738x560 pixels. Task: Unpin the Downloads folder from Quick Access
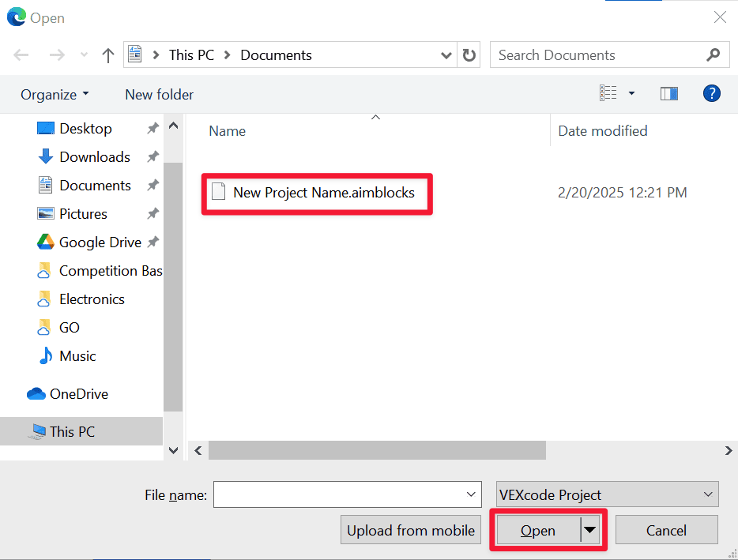coord(152,156)
